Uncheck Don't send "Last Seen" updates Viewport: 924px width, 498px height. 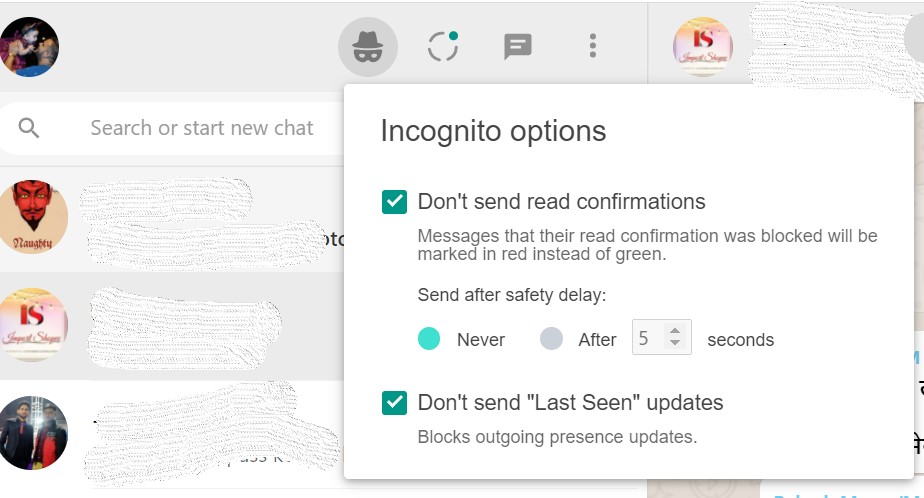[394, 403]
